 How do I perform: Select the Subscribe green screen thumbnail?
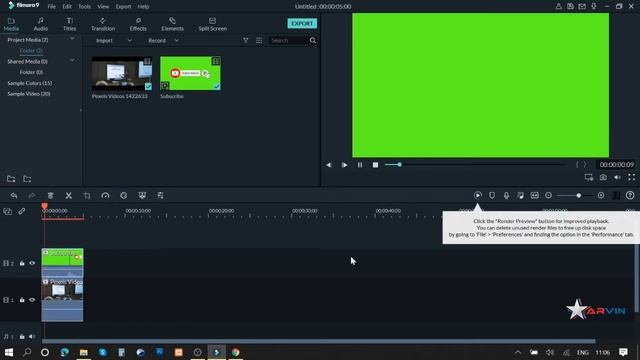tap(190, 73)
